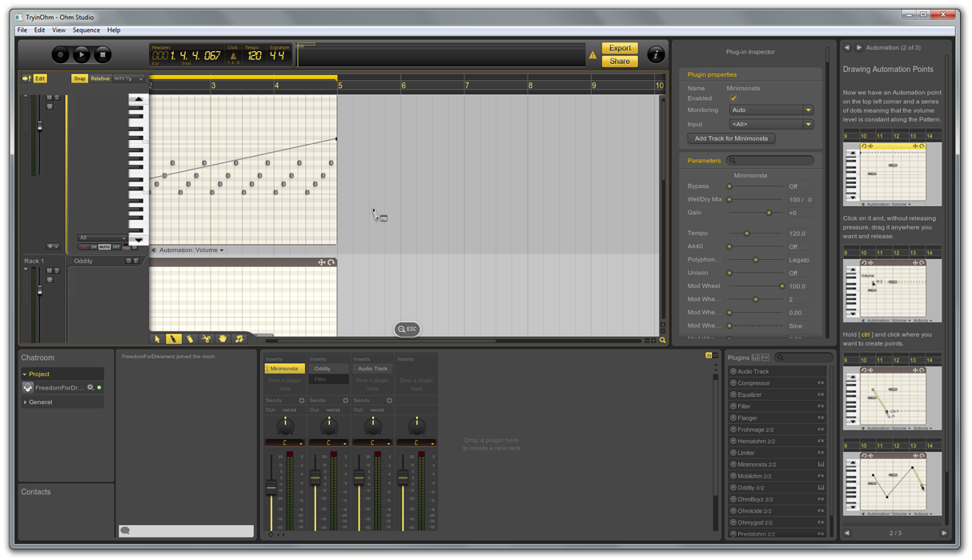Pick the hand pan tool
972x560 pixels.
pos(223,339)
